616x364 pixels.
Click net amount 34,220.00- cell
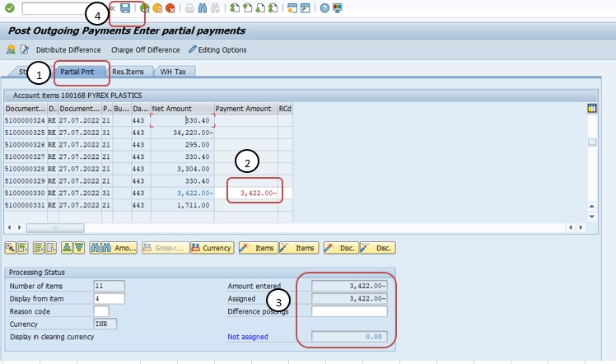(x=183, y=133)
